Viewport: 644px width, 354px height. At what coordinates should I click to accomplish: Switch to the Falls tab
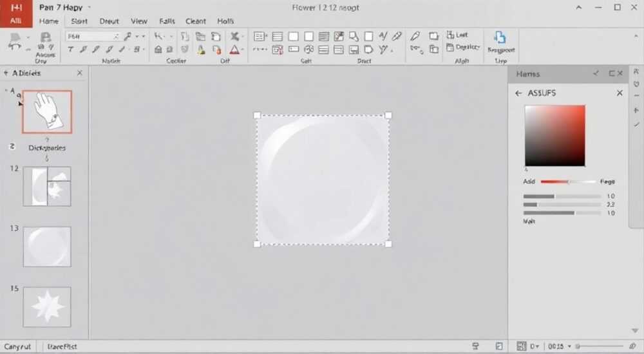click(x=167, y=21)
